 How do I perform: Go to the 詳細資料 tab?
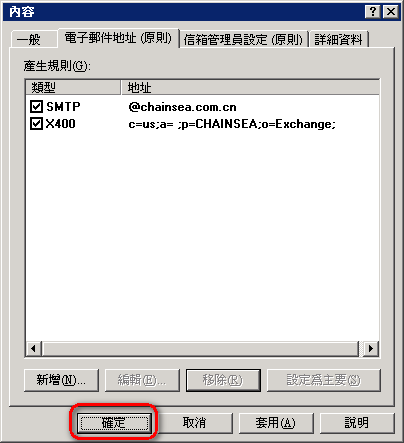point(338,40)
